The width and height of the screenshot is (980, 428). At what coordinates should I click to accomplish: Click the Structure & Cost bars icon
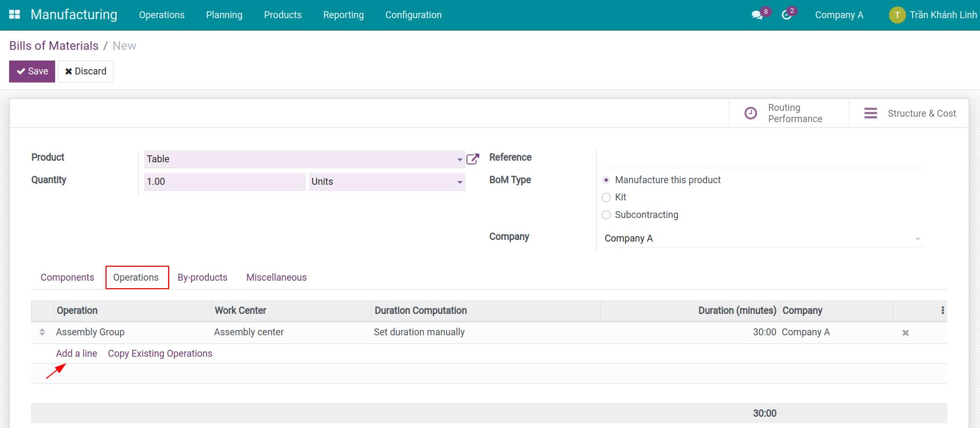coord(871,113)
